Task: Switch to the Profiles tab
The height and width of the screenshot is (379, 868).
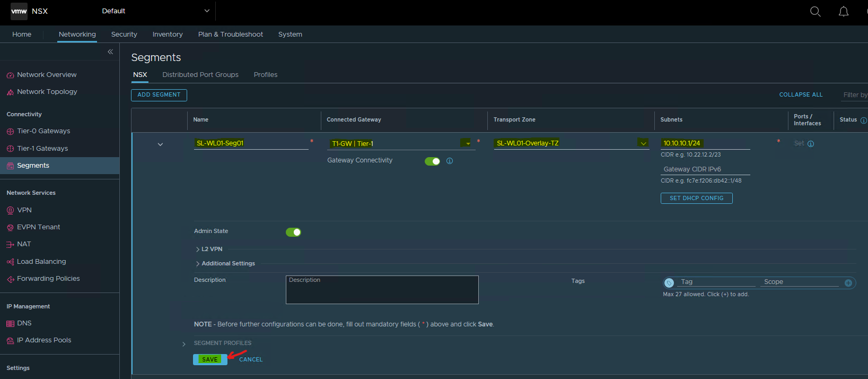Action: pos(266,75)
